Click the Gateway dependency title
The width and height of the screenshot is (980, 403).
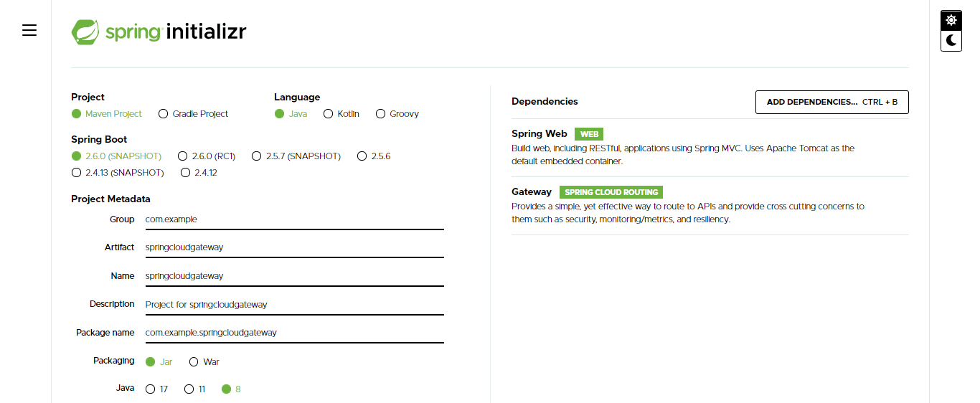532,192
